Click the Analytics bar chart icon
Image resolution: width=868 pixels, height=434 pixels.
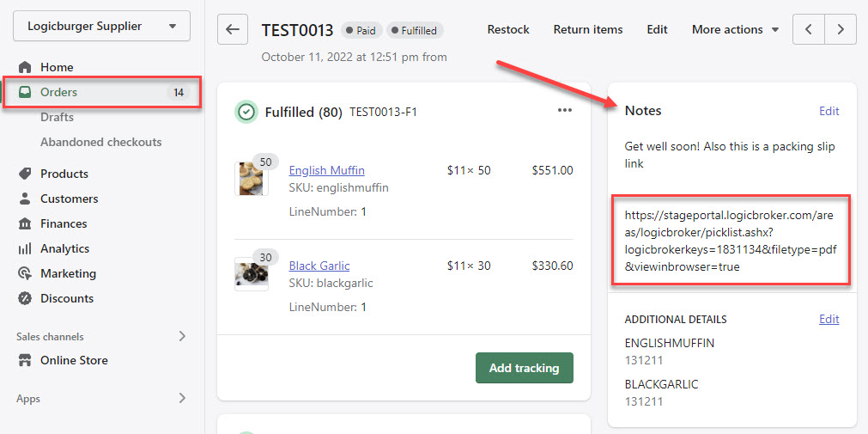coord(25,248)
